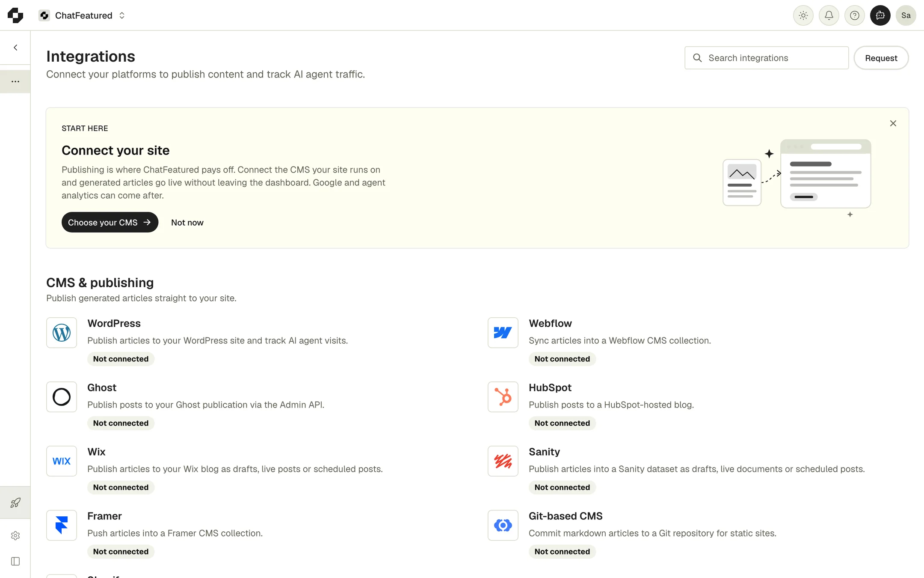Click the ChatFeatured logo in top-left corner

click(15, 15)
